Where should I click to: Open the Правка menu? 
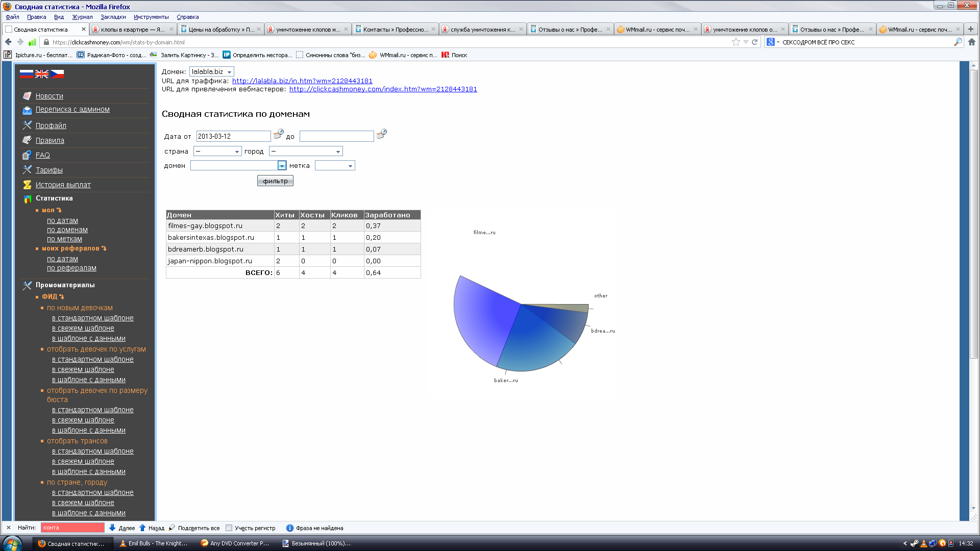click(36, 17)
